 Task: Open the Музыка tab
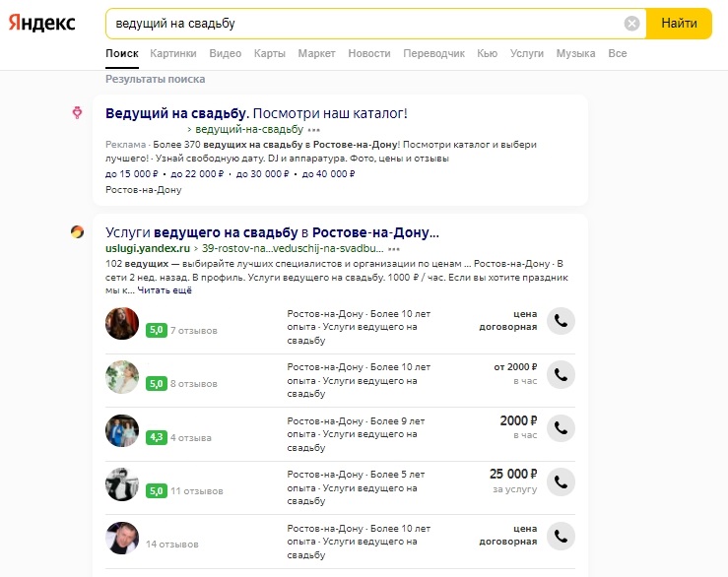pyautogui.click(x=575, y=53)
